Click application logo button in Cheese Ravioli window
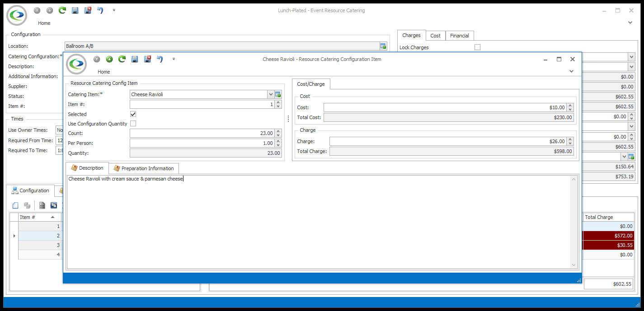Image resolution: width=644 pixels, height=311 pixels. pos(76,64)
